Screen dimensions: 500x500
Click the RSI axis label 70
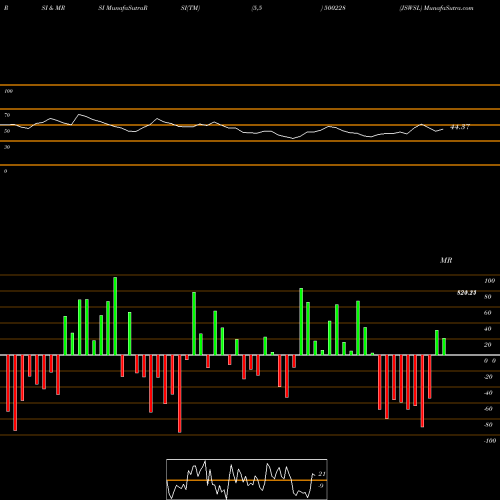click(x=7, y=115)
